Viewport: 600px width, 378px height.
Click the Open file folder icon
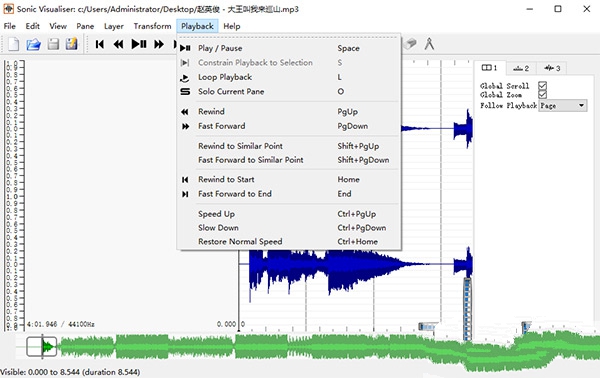(x=33, y=44)
